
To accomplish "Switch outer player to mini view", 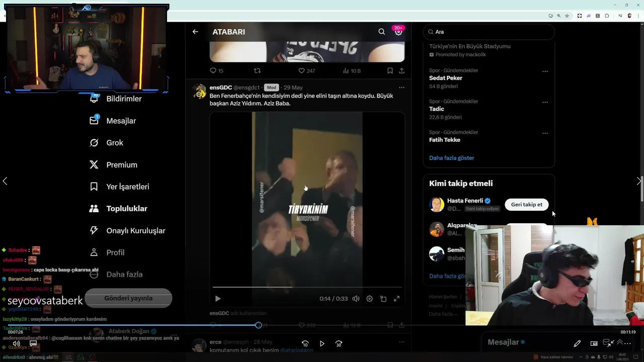I will 594,343.
